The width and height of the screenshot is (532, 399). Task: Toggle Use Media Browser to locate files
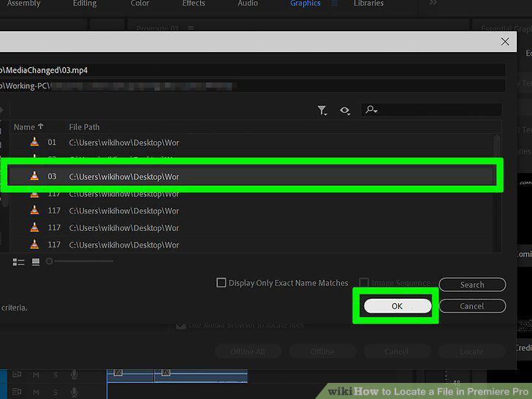(180, 325)
